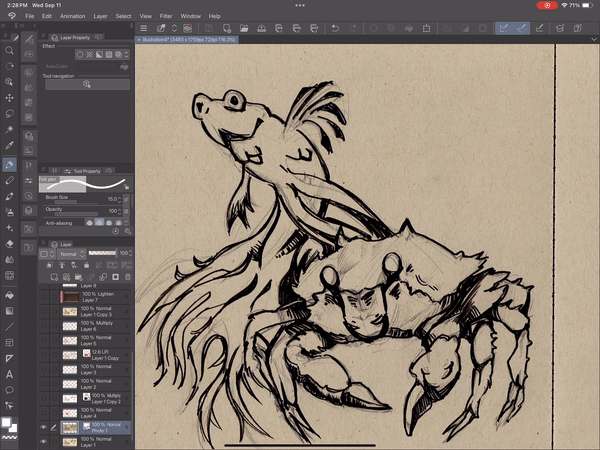Choose the Eyedropper tool

[10, 147]
